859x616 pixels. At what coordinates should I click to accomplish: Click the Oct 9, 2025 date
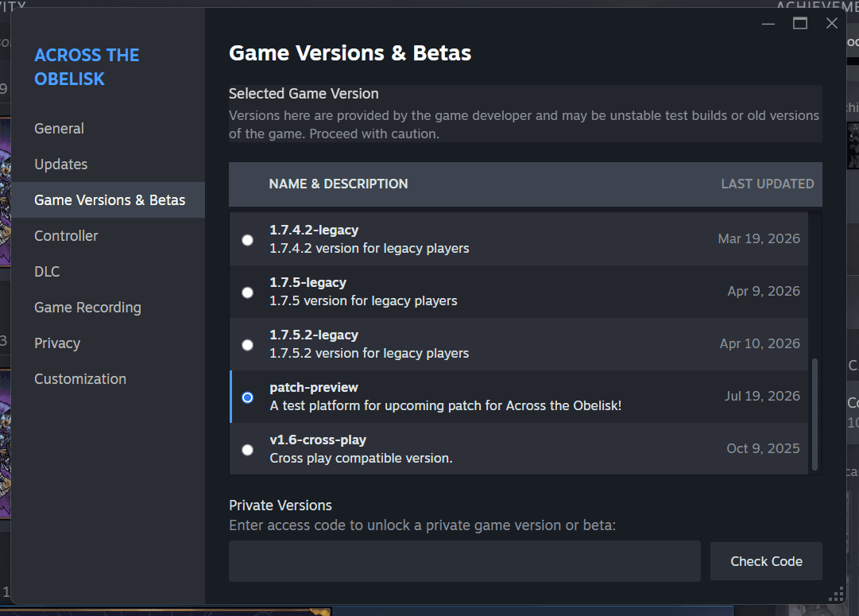(763, 449)
